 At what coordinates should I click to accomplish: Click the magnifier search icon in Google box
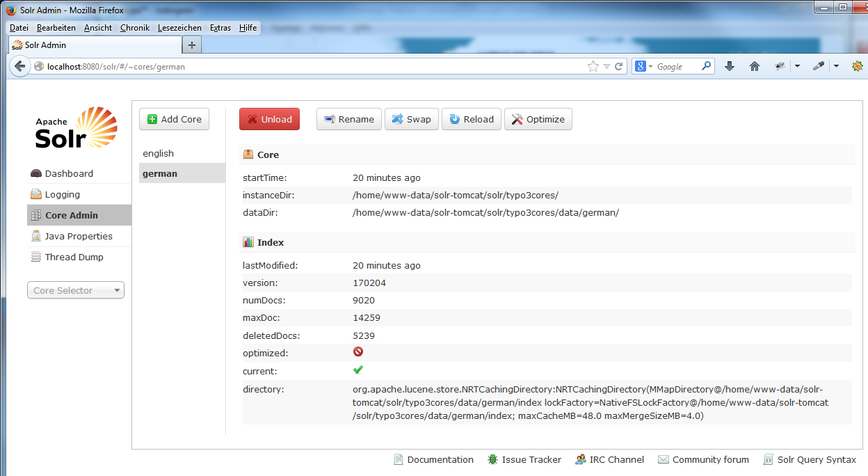(x=706, y=66)
